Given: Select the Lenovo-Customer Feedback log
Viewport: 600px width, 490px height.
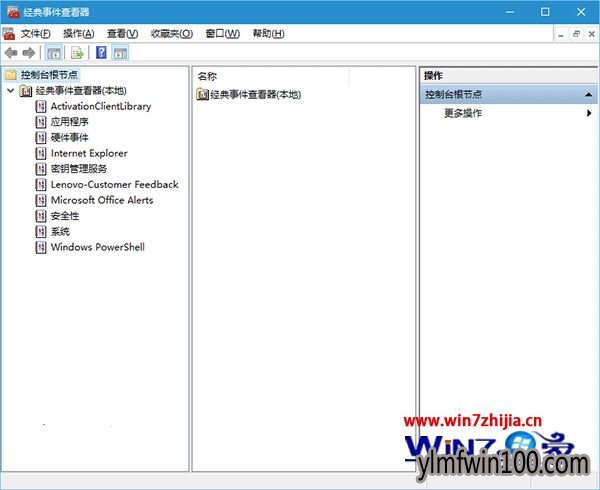Looking at the screenshot, I should point(115,185).
